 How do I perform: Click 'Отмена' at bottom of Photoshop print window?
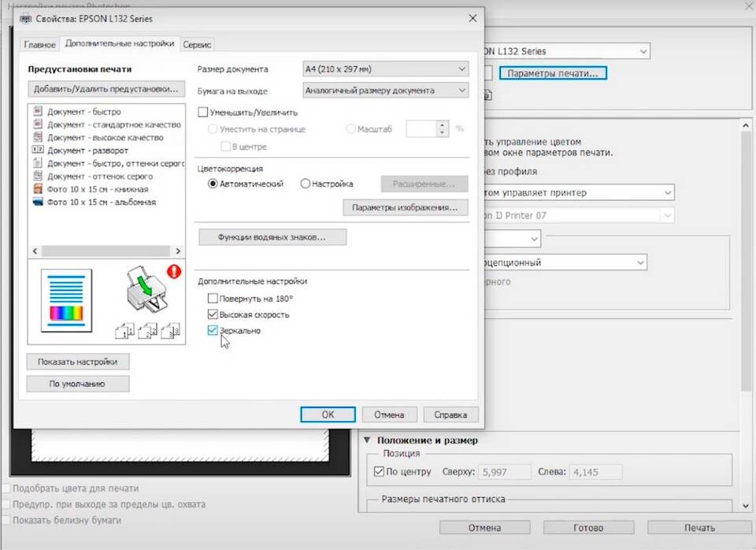[484, 528]
